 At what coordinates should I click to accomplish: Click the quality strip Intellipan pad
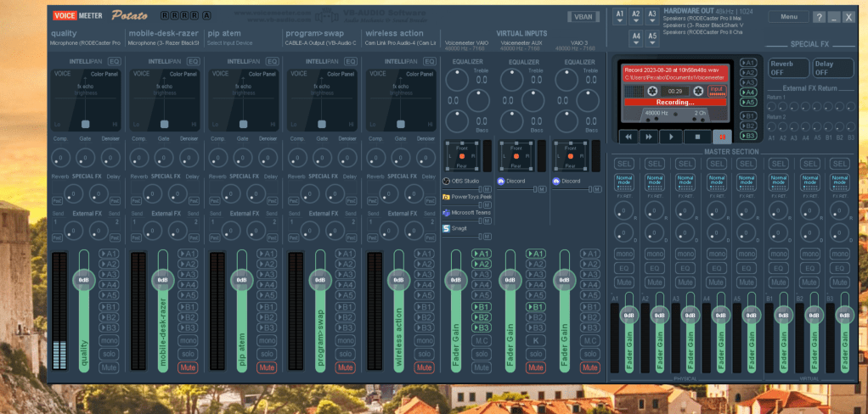pos(86,101)
